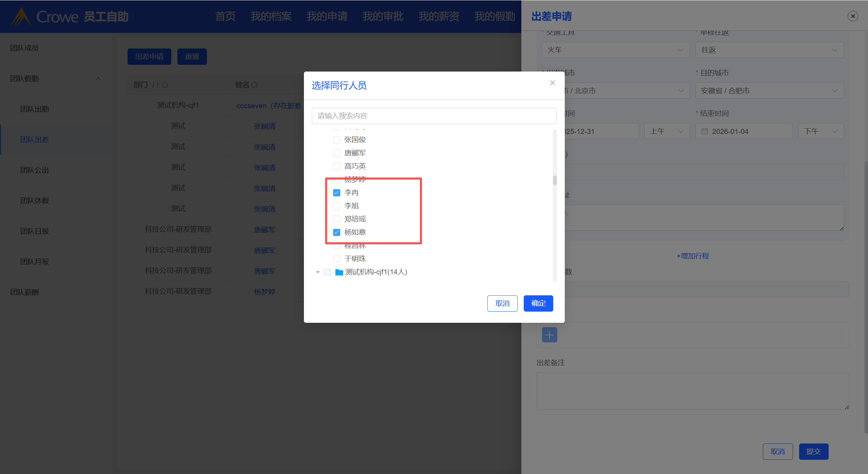Click the 部门 column search icon
868x474 pixels.
165,85
